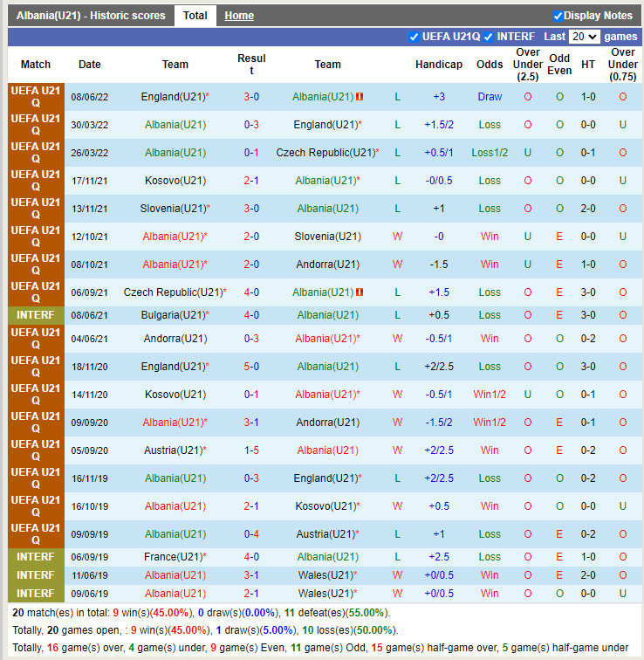Click INTERF label of 08/06/21 match

pos(36,315)
